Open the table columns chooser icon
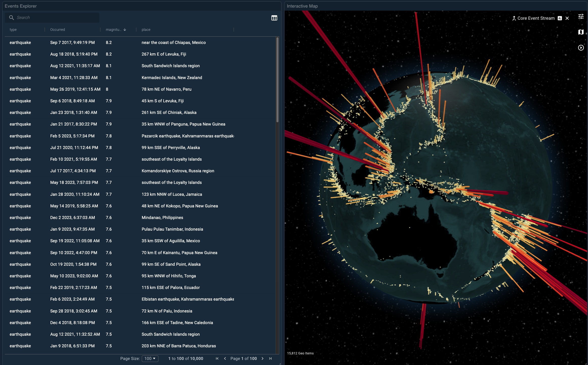Viewport: 588px width, 365px height. pyautogui.click(x=274, y=18)
